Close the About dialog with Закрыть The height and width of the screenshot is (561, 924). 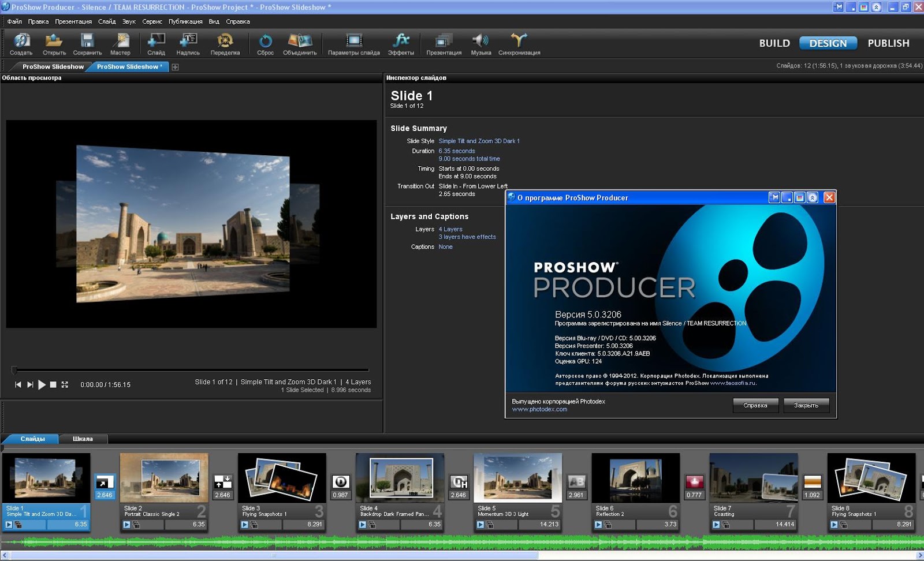pyautogui.click(x=806, y=405)
